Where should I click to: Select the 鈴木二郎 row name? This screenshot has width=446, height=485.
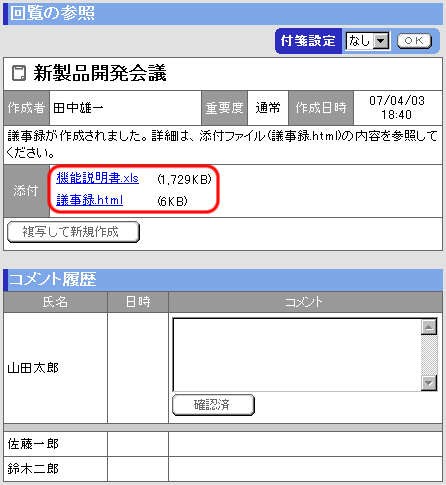[33, 469]
